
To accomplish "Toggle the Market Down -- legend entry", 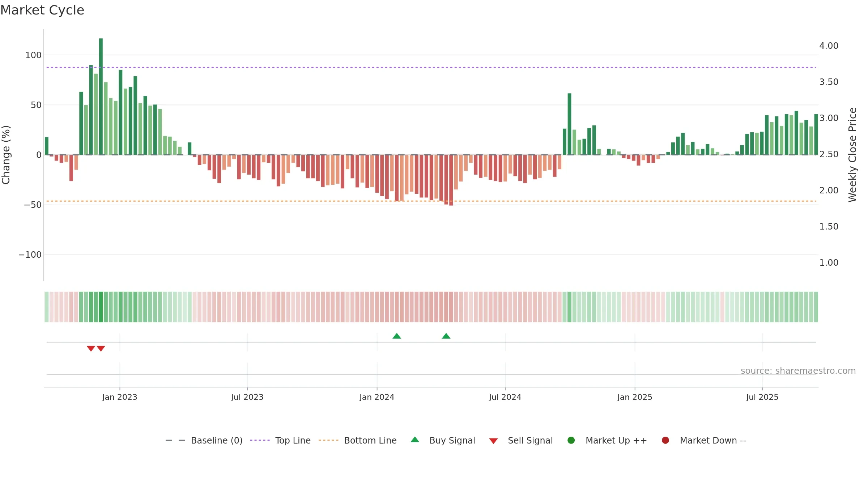I will tap(704, 440).
